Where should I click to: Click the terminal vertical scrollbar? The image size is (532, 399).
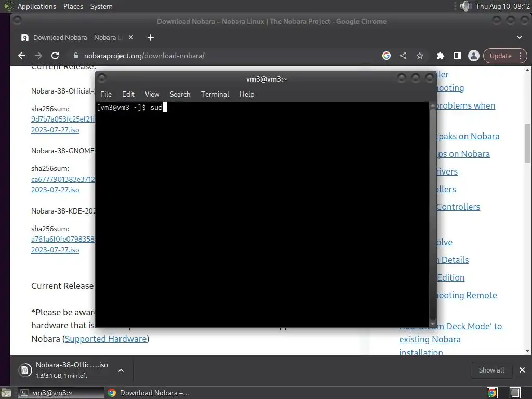[433, 214]
